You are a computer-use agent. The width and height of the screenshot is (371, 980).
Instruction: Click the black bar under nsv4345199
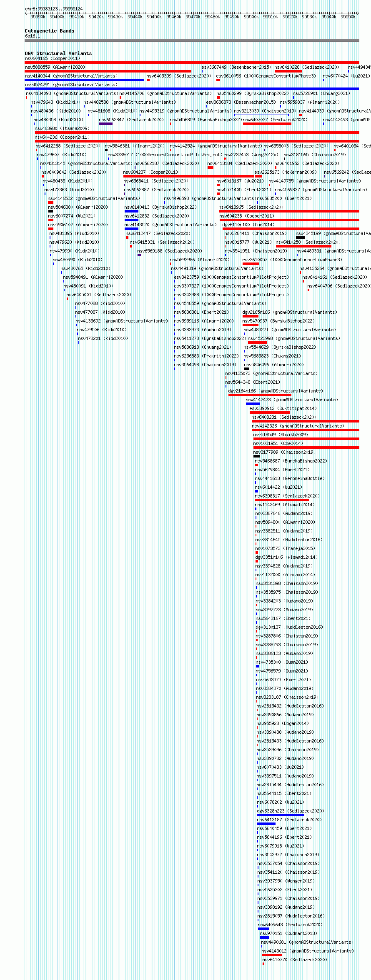301,237
